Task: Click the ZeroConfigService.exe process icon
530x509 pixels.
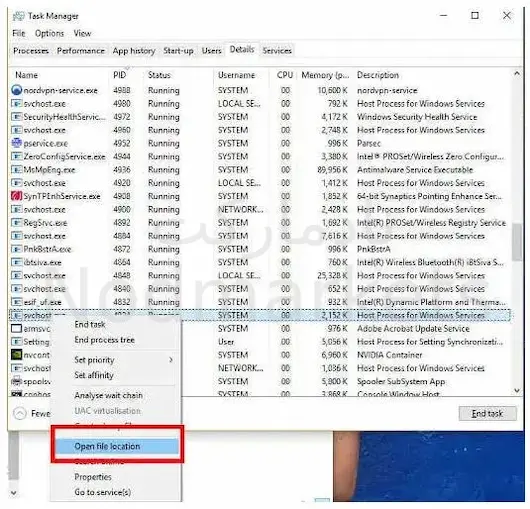Action: coord(17,156)
